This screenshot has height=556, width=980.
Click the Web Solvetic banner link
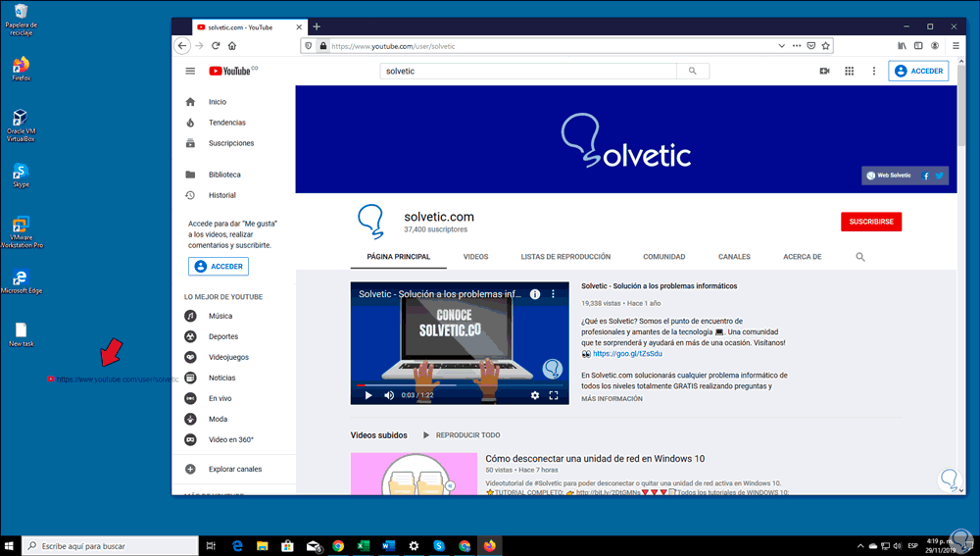pyautogui.click(x=889, y=176)
